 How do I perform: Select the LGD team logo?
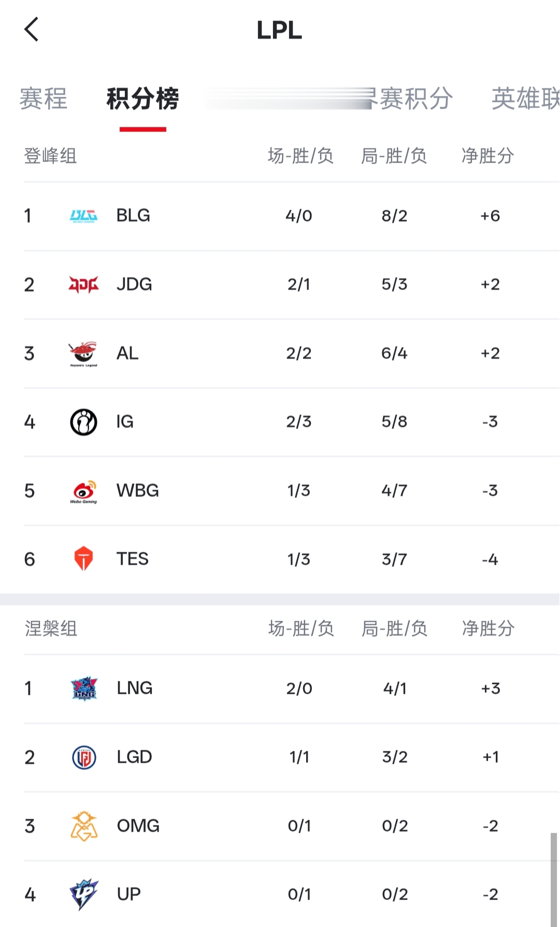[83, 758]
